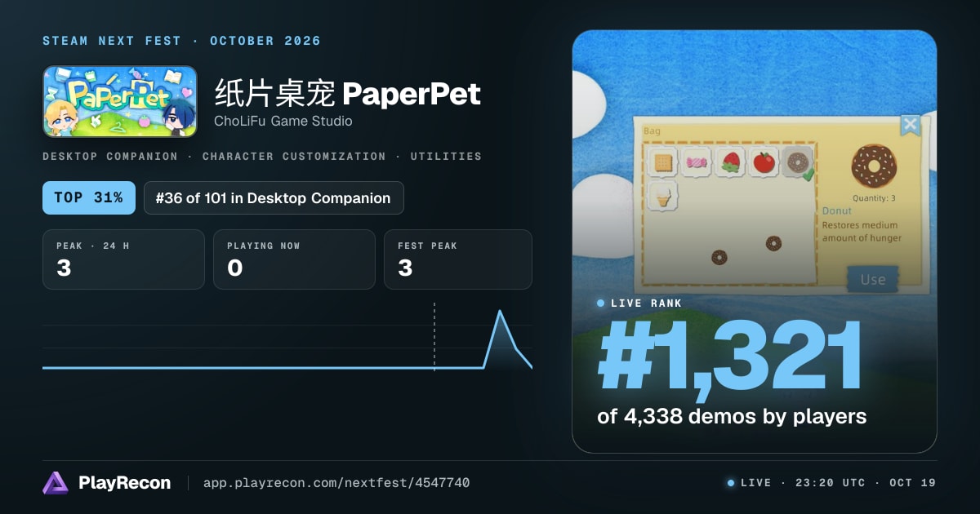Click the TOP 31% badge
Image resolution: width=980 pixels, height=514 pixels.
89,197
